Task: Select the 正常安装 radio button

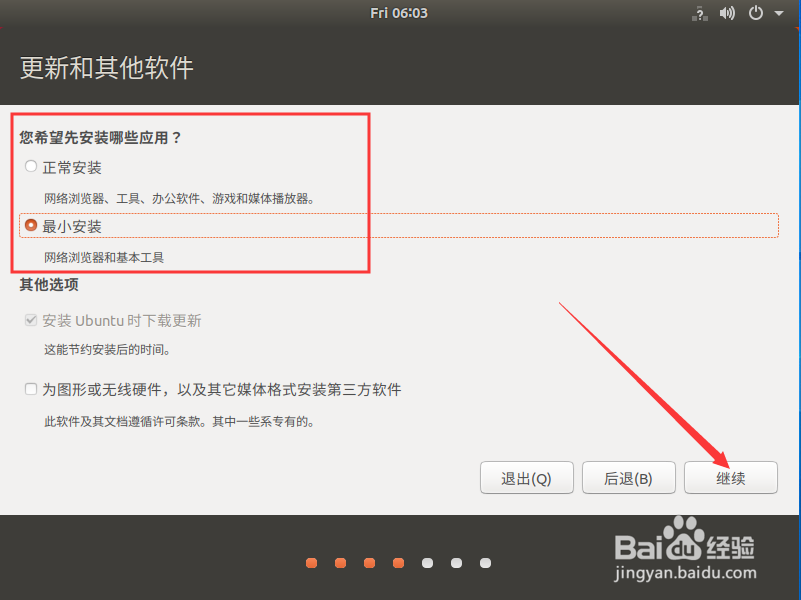Action: click(x=31, y=166)
